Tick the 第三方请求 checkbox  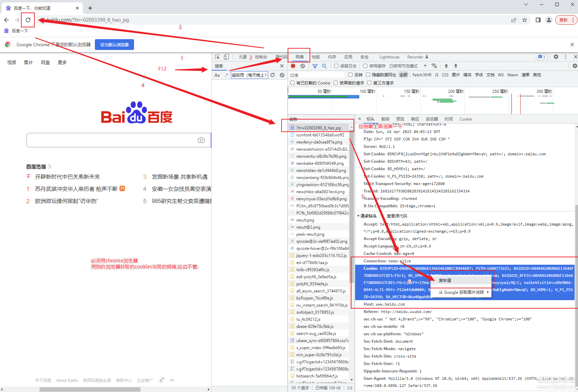coord(369,83)
